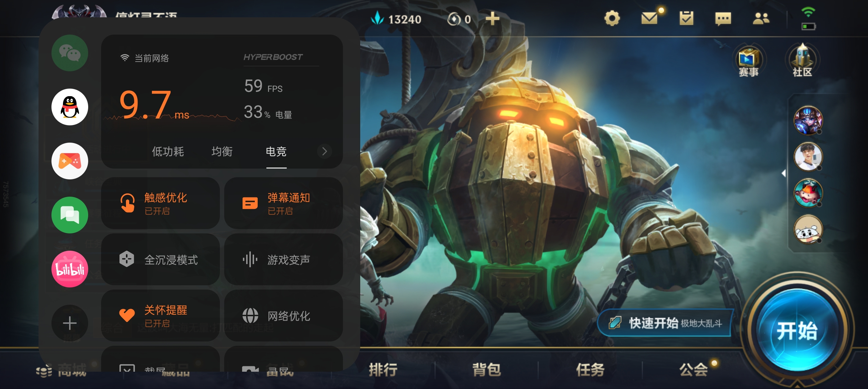Start a match with 开始 button
The width and height of the screenshot is (868, 389).
797,330
